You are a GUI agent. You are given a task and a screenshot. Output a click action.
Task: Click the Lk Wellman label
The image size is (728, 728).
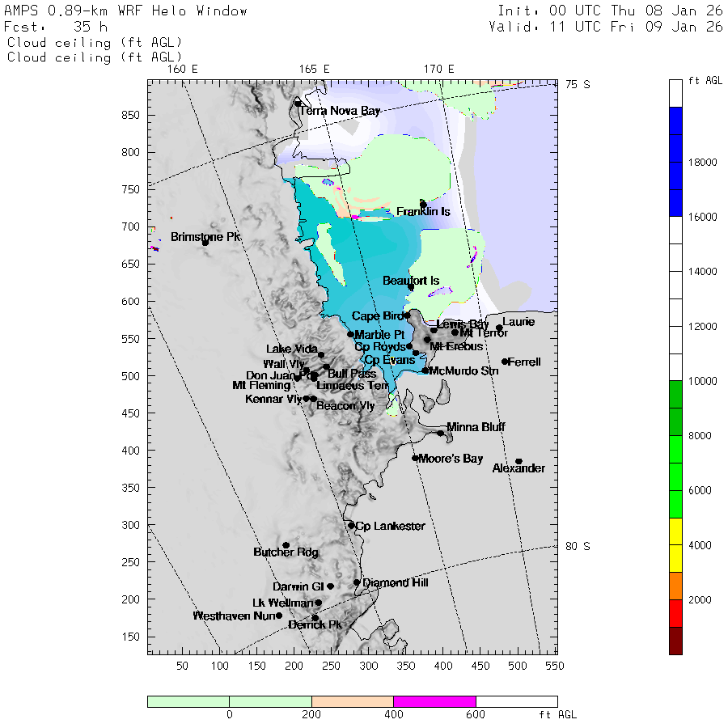[283, 603]
